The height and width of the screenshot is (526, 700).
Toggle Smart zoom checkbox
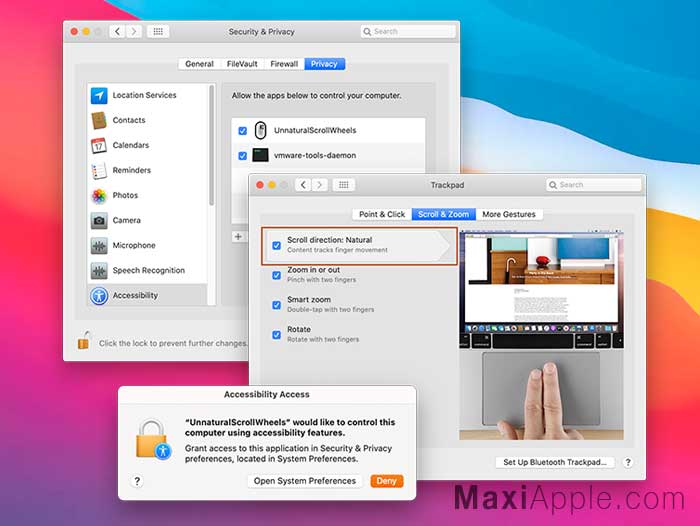276,305
